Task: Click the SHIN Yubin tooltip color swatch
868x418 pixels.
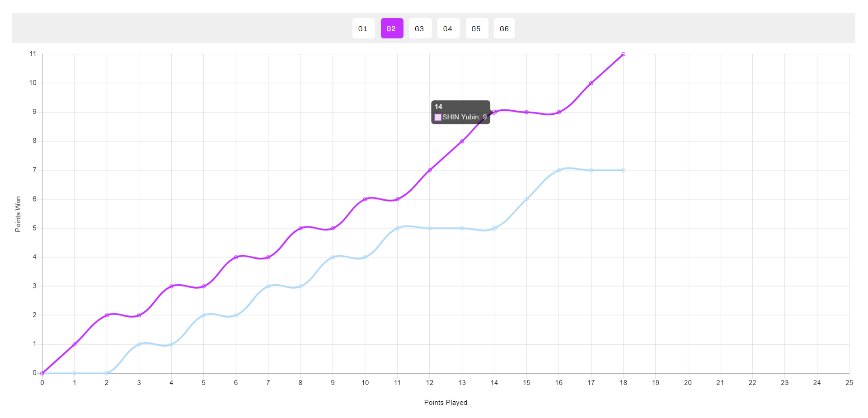Action: point(437,117)
